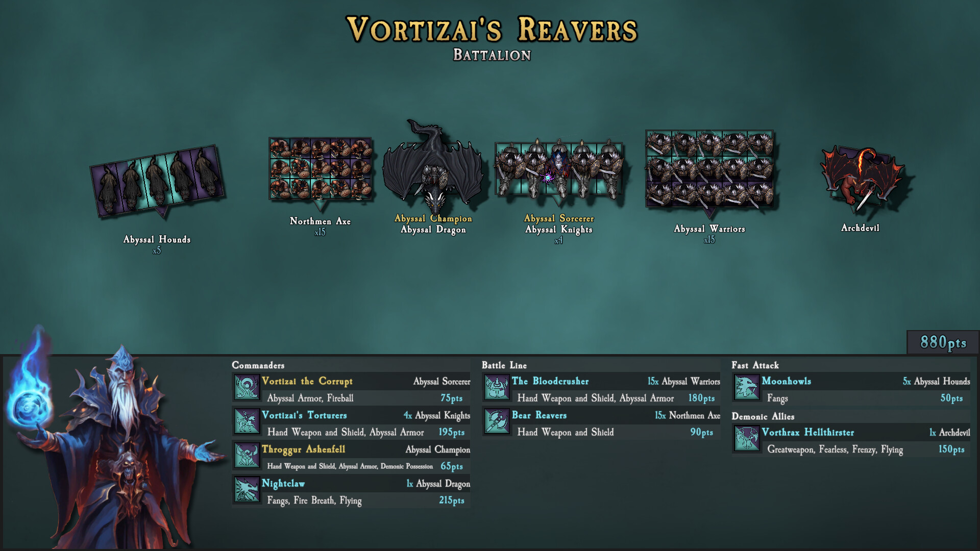Click the Moonhowls hound icon
This screenshot has width=980, height=551.
pos(747,387)
